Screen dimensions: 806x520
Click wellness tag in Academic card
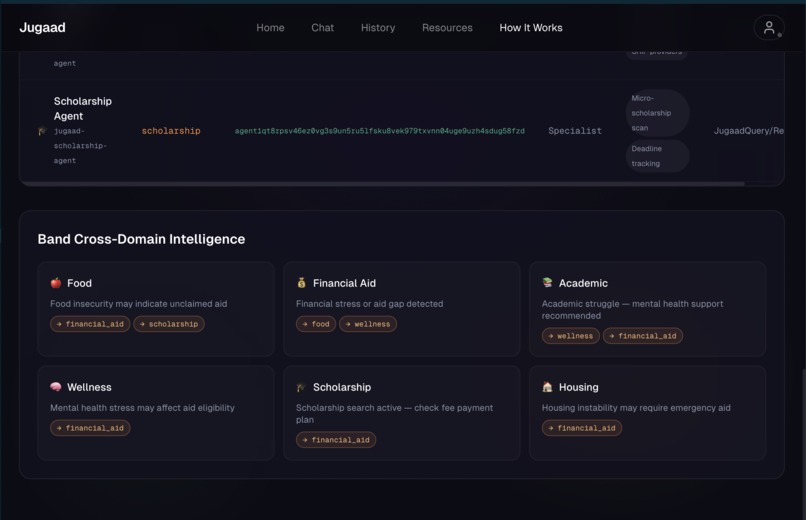(571, 336)
